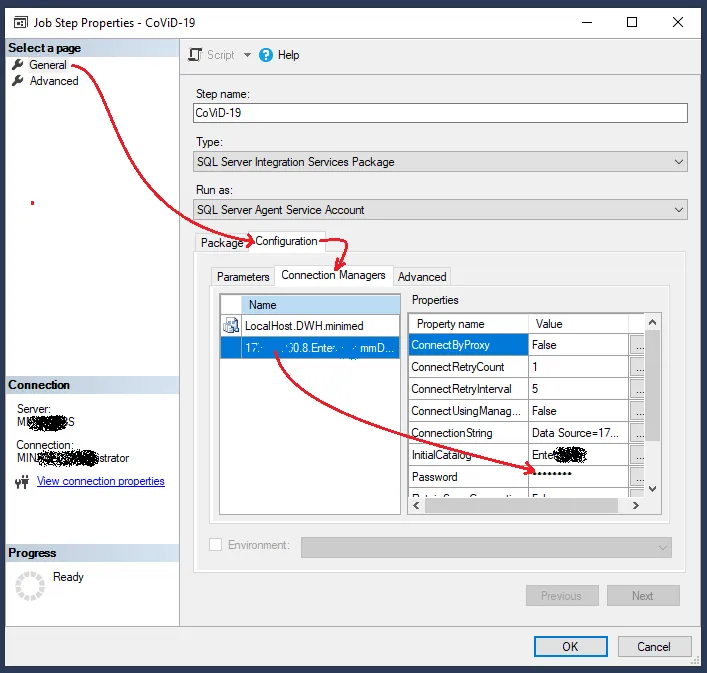
Task: Click the Value column header
Action: coord(578,324)
